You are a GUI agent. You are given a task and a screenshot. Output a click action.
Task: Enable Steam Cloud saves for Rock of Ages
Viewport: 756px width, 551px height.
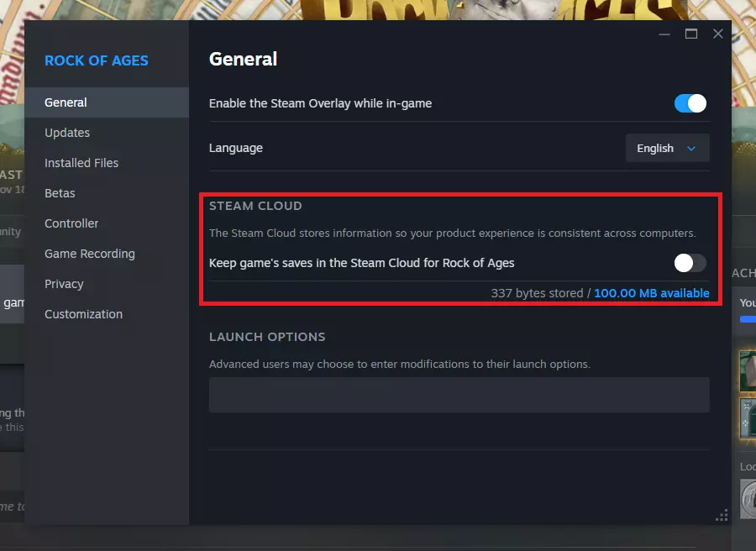690,263
